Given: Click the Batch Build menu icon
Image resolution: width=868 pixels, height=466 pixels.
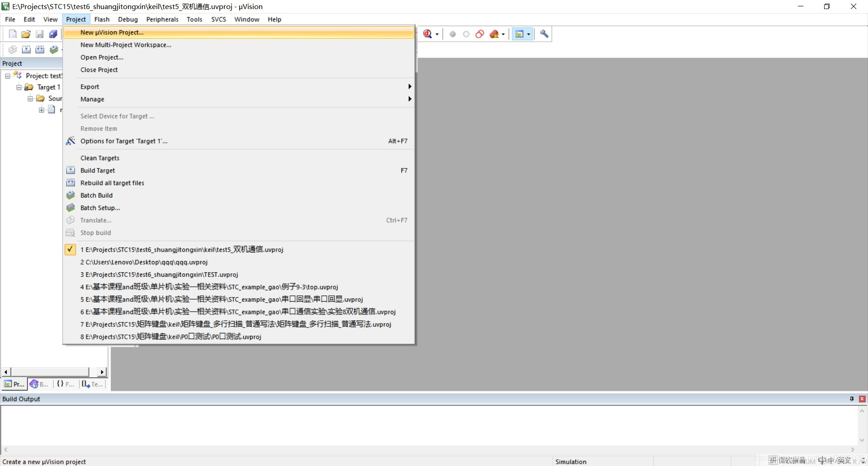Looking at the screenshot, I should coord(71,195).
